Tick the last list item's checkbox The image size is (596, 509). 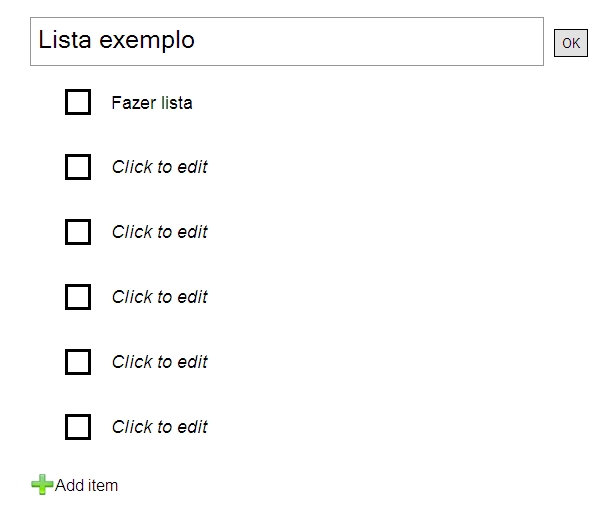point(78,427)
